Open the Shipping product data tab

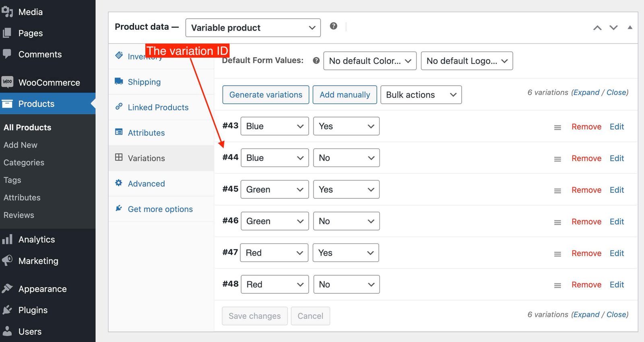click(x=161, y=82)
